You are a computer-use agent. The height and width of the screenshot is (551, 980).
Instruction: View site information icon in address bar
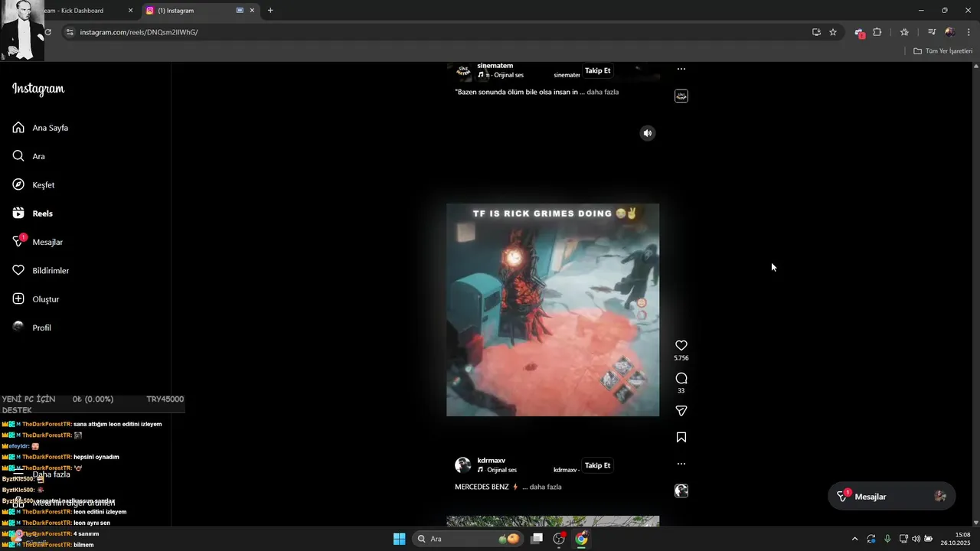pos(70,32)
